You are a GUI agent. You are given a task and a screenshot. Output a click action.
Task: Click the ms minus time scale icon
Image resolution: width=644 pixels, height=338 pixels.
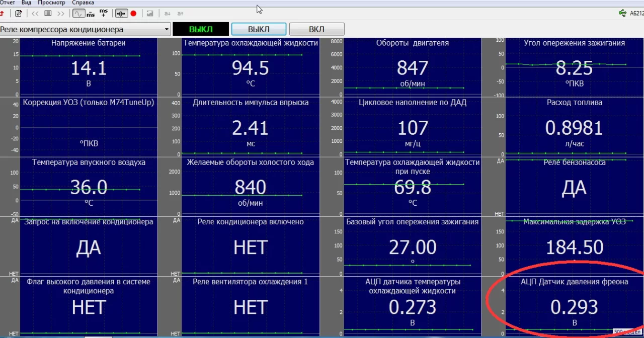tap(91, 14)
